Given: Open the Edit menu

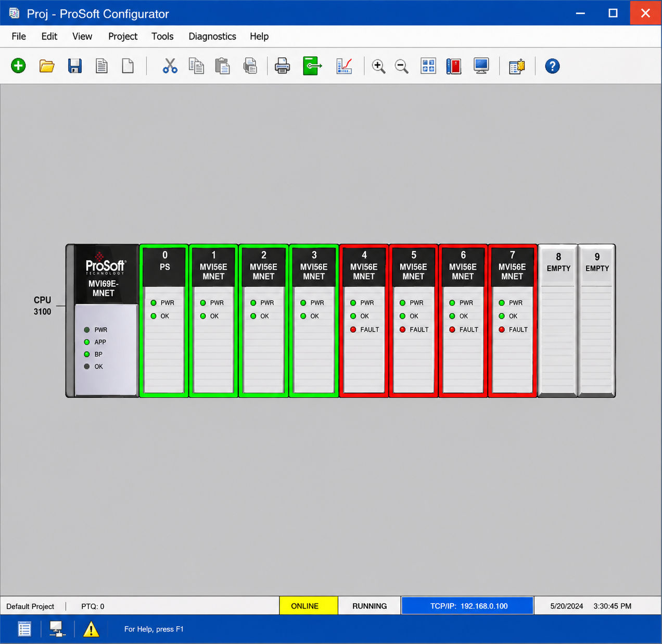Looking at the screenshot, I should pyautogui.click(x=49, y=36).
